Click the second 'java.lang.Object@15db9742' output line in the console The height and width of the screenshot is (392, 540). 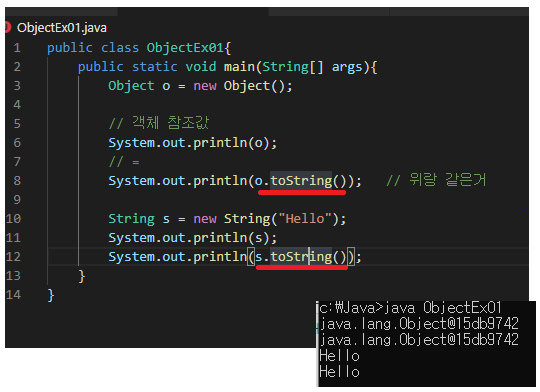pos(419,340)
